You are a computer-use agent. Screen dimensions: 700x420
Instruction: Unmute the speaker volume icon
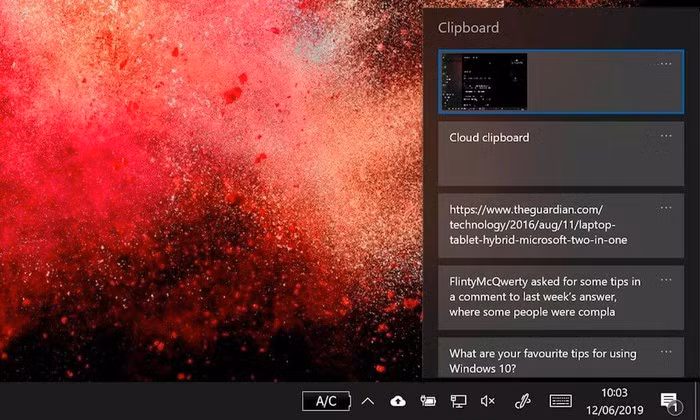[488, 401]
